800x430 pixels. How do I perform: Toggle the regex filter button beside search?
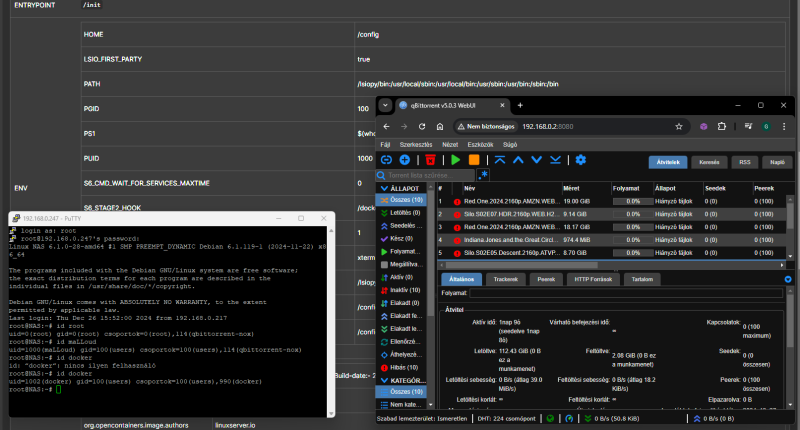tap(483, 175)
